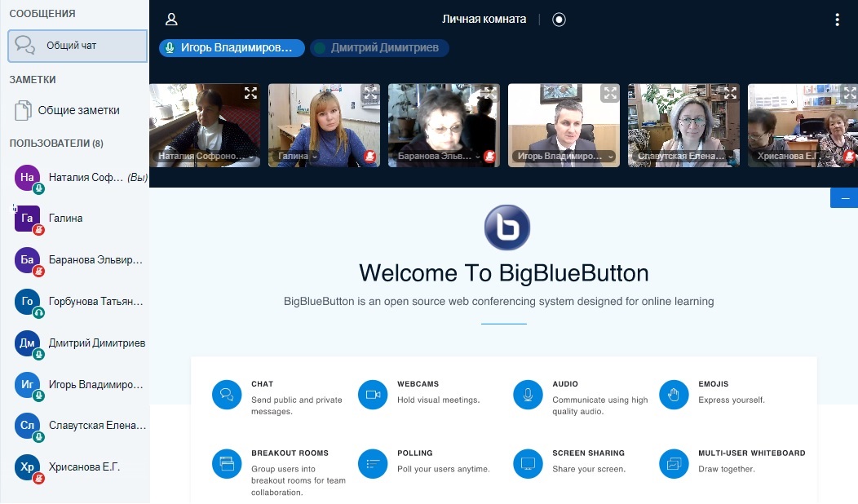Click the Webcams feature icon
Screen dimensions: 858x504
click(x=373, y=395)
